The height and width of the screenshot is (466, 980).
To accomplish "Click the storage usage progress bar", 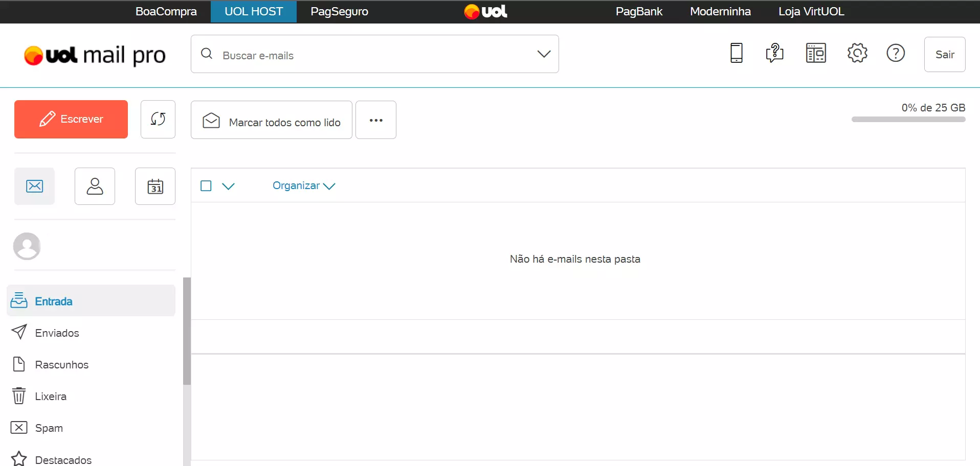I will click(x=908, y=120).
